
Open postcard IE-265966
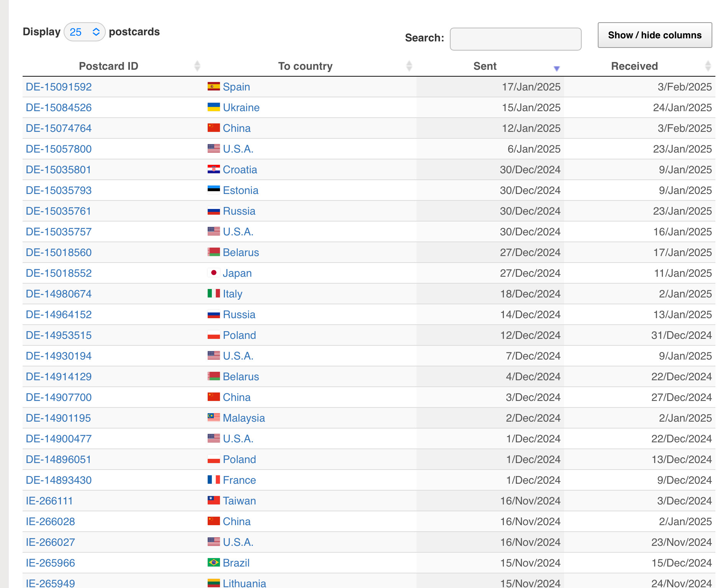(50, 563)
